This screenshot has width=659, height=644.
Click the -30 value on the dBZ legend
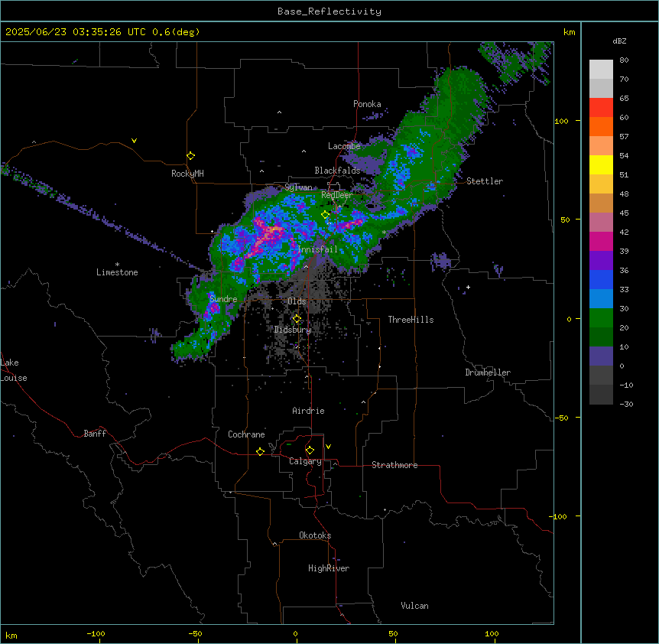(x=626, y=405)
